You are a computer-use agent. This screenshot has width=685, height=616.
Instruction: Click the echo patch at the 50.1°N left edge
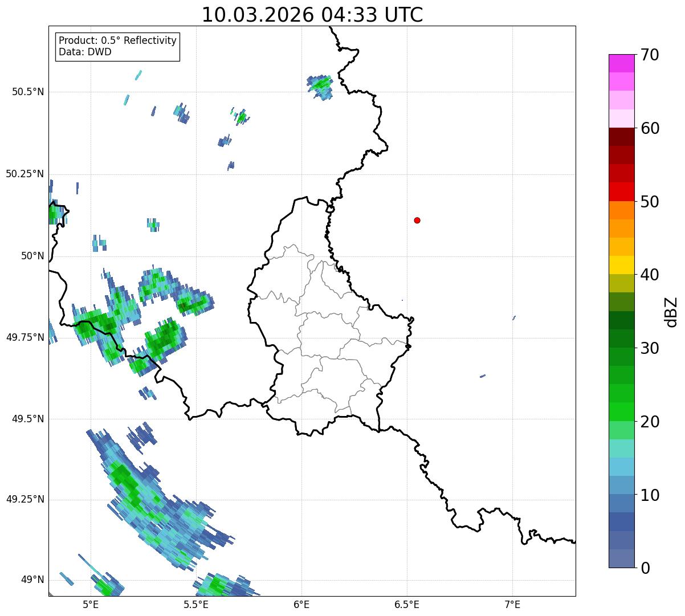[x=56, y=214]
